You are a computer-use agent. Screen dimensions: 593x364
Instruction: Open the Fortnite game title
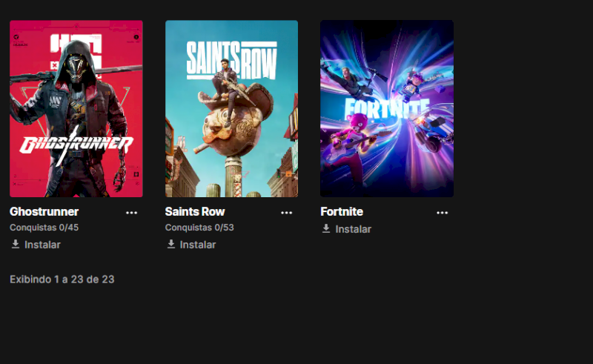coord(342,211)
